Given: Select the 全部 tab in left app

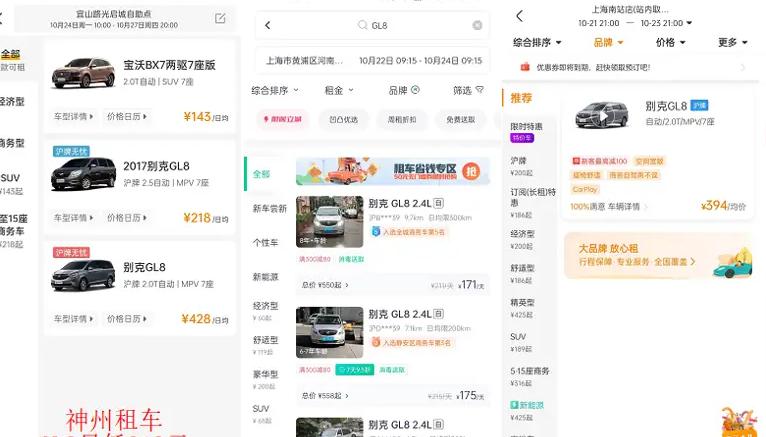Looking at the screenshot, I should point(11,54).
